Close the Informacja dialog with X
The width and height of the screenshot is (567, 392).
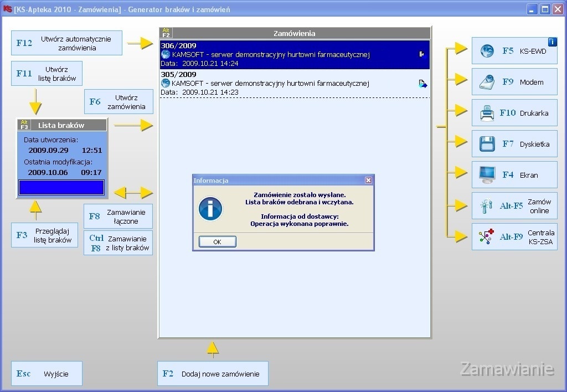[x=368, y=180]
